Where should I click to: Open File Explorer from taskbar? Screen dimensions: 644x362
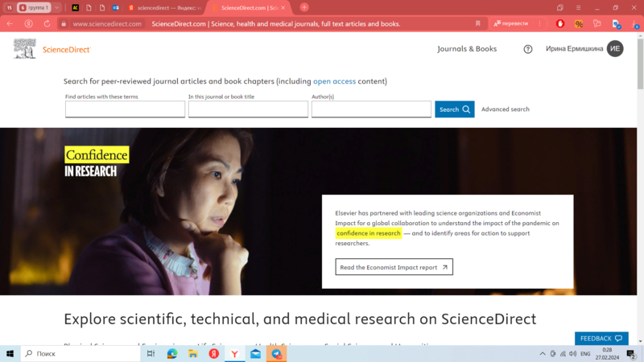coord(193,353)
